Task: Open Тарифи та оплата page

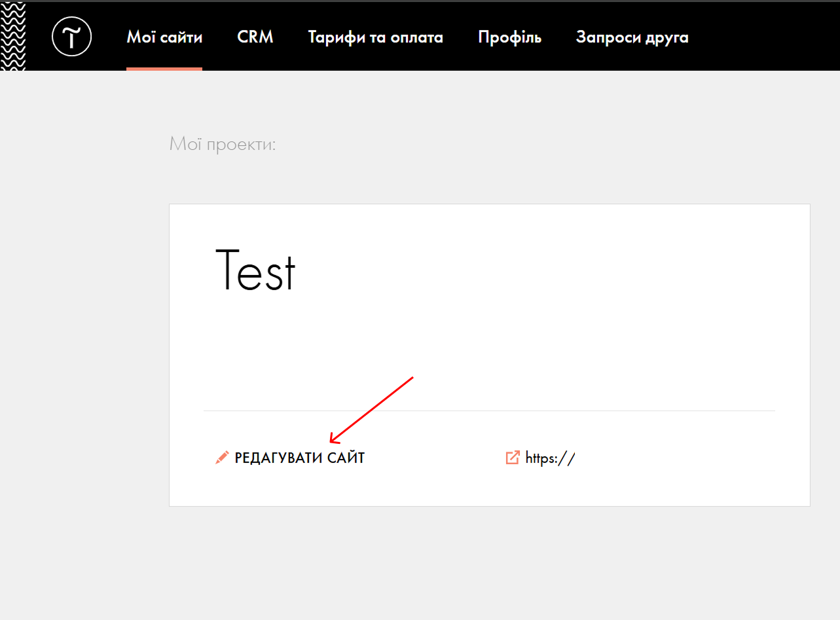Action: [375, 37]
